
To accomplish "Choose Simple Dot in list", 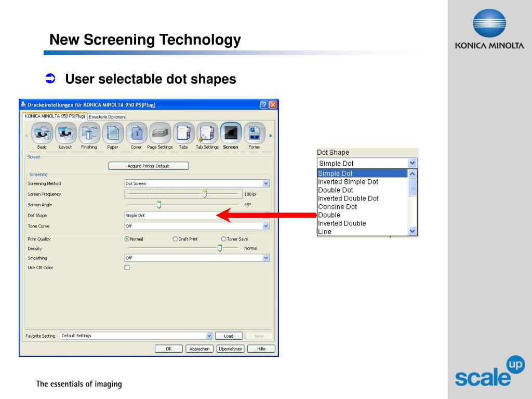I will (x=362, y=174).
